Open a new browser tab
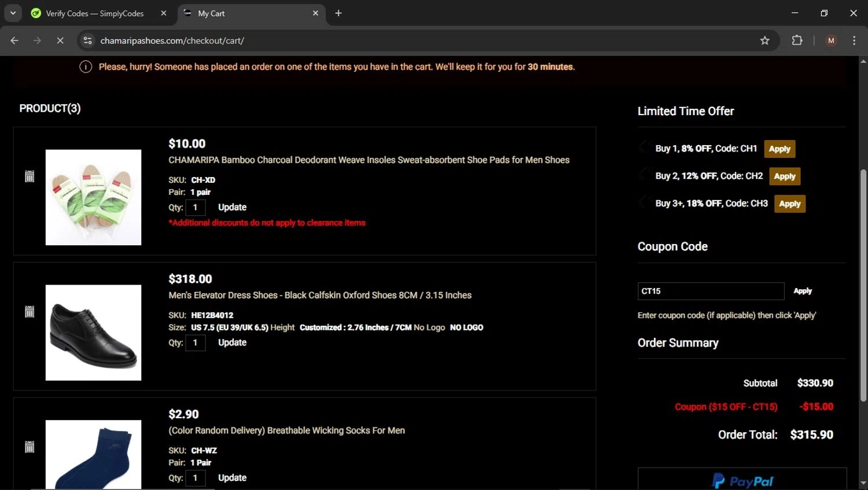 point(339,13)
